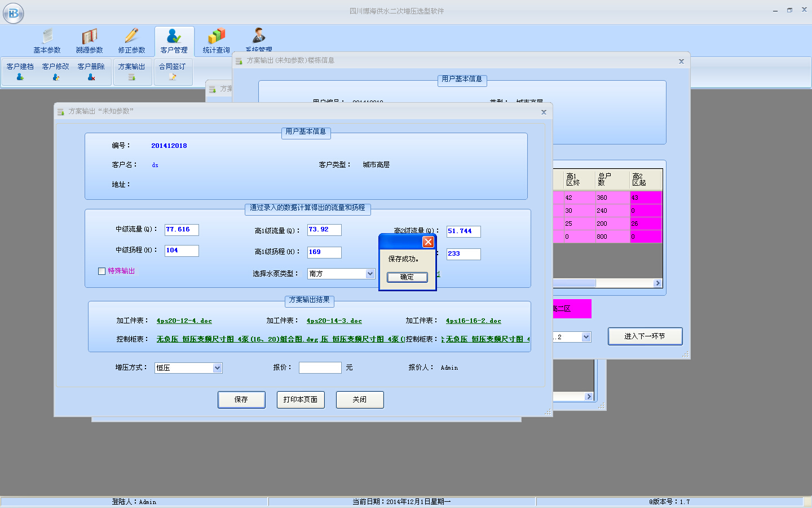This screenshot has height=508, width=812.
Task: Click the 保存 button
Action: 241,400
